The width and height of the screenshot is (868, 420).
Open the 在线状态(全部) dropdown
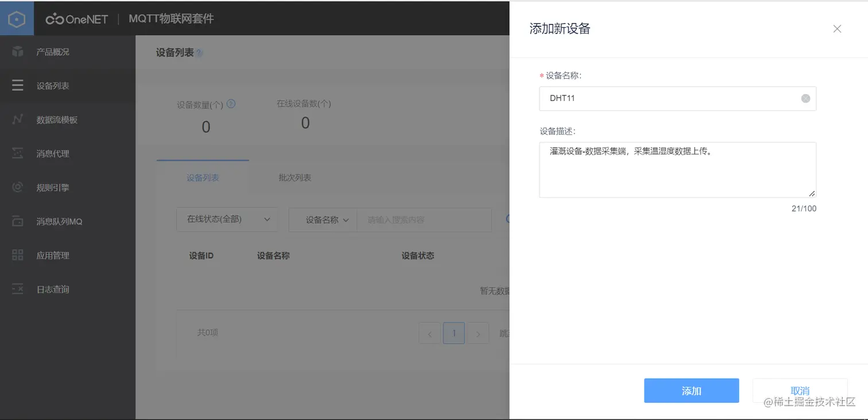click(x=227, y=219)
